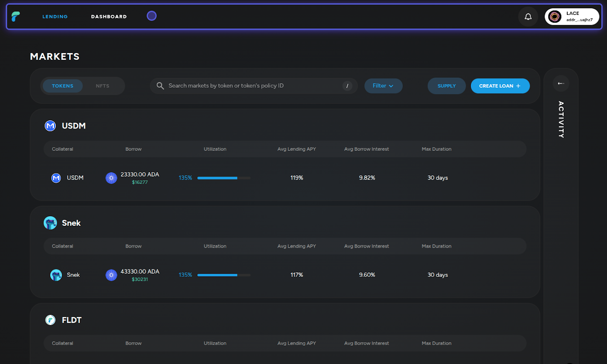Image resolution: width=607 pixels, height=364 pixels.
Task: Click the vertical Activity label
Action: point(561,120)
